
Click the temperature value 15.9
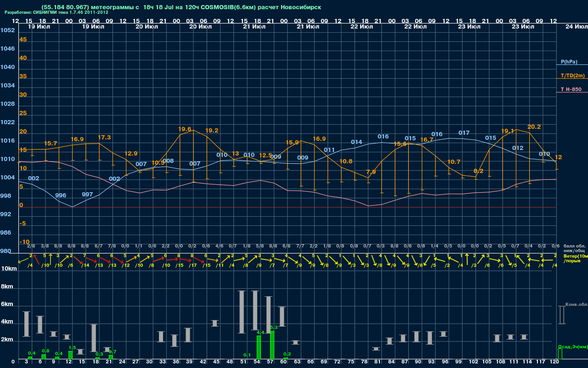292,143
